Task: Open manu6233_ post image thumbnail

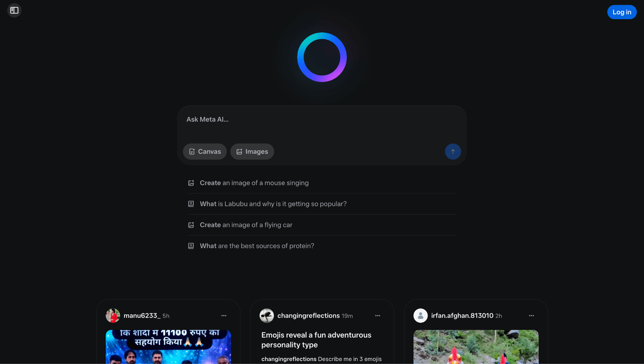Action: (168, 347)
